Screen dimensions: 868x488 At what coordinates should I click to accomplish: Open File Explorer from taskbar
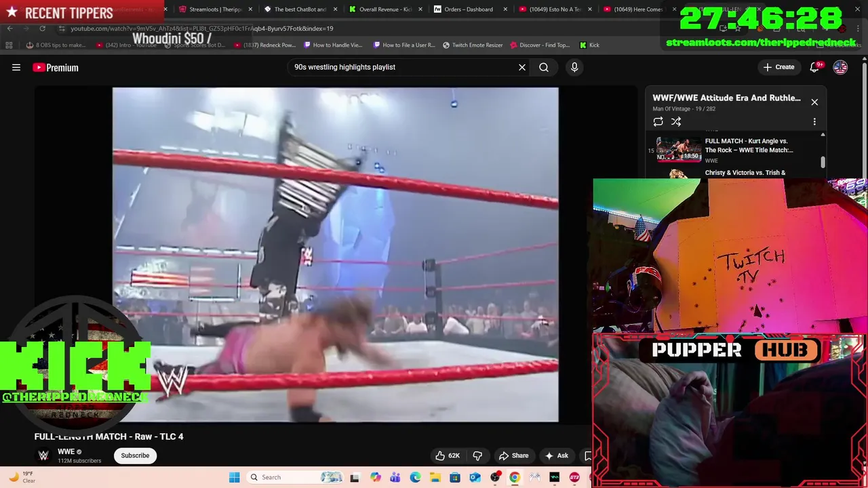point(435,477)
